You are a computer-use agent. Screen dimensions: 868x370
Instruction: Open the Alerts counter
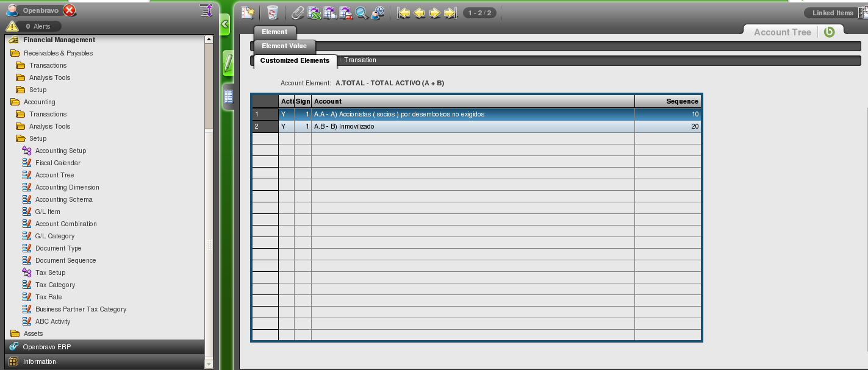click(x=38, y=26)
